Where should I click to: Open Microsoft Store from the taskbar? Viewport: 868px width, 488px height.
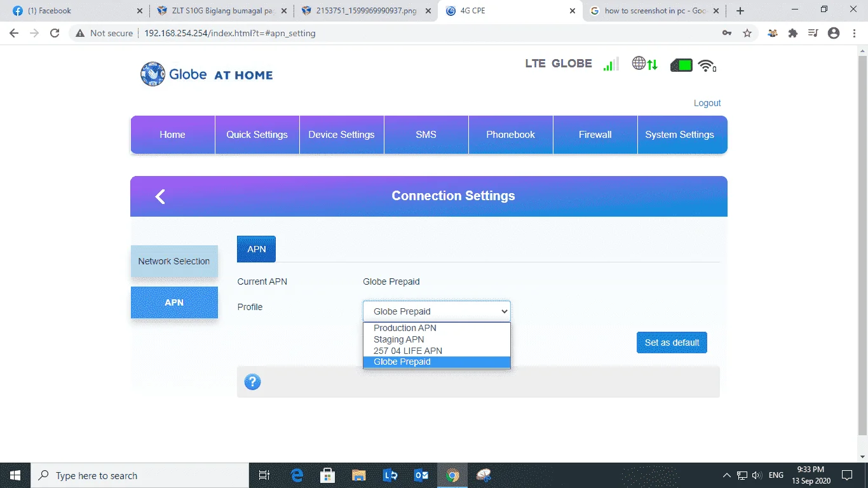328,475
